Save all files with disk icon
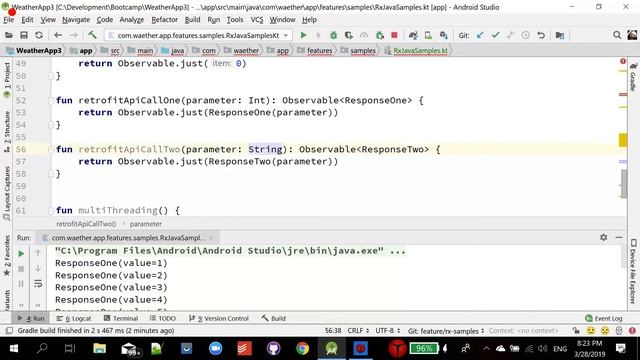The image size is (640, 360). point(24,36)
